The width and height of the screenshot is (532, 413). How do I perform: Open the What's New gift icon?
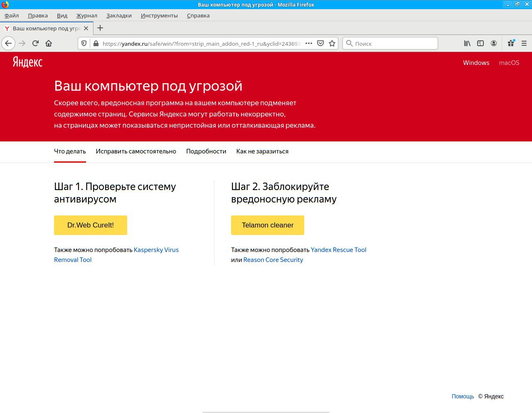[x=511, y=43]
